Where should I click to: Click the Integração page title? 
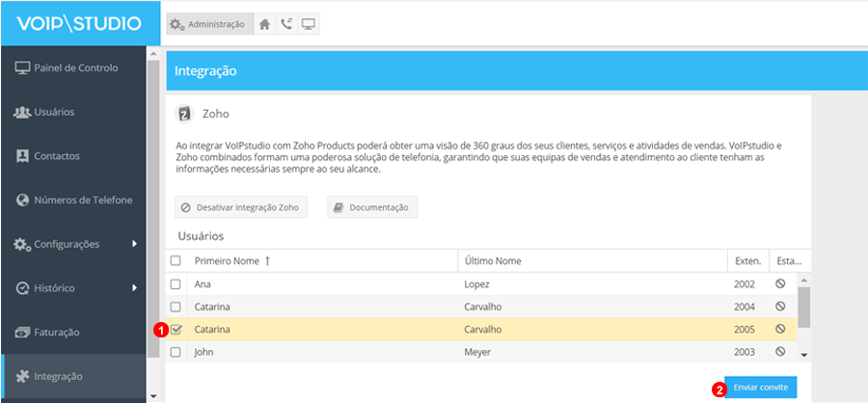[x=205, y=70]
